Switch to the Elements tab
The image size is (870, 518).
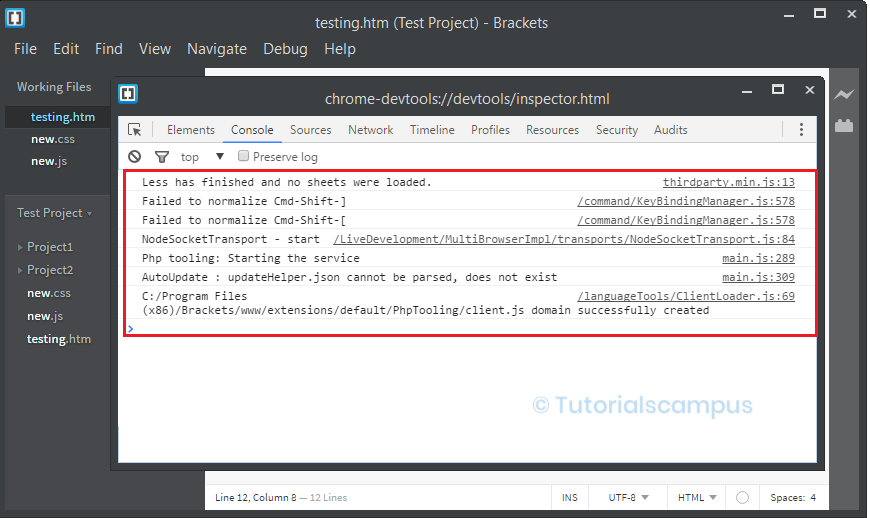click(x=191, y=130)
